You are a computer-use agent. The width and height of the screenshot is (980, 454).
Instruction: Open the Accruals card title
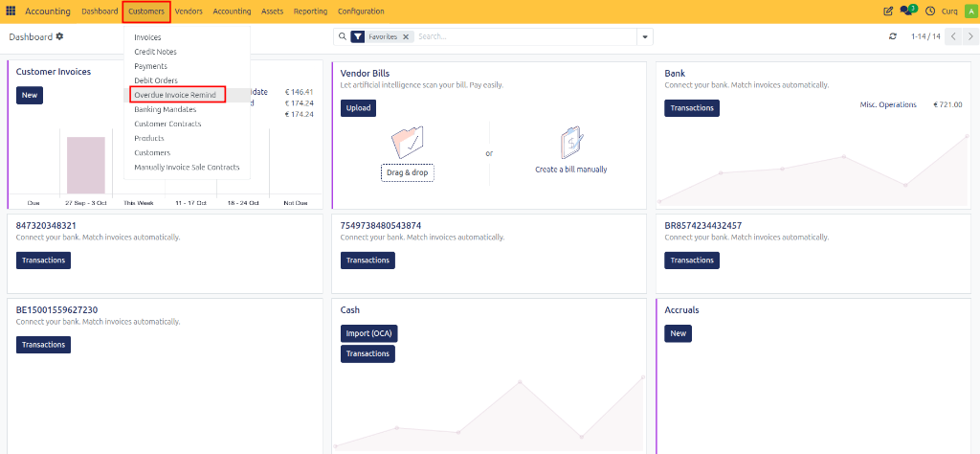tap(681, 310)
